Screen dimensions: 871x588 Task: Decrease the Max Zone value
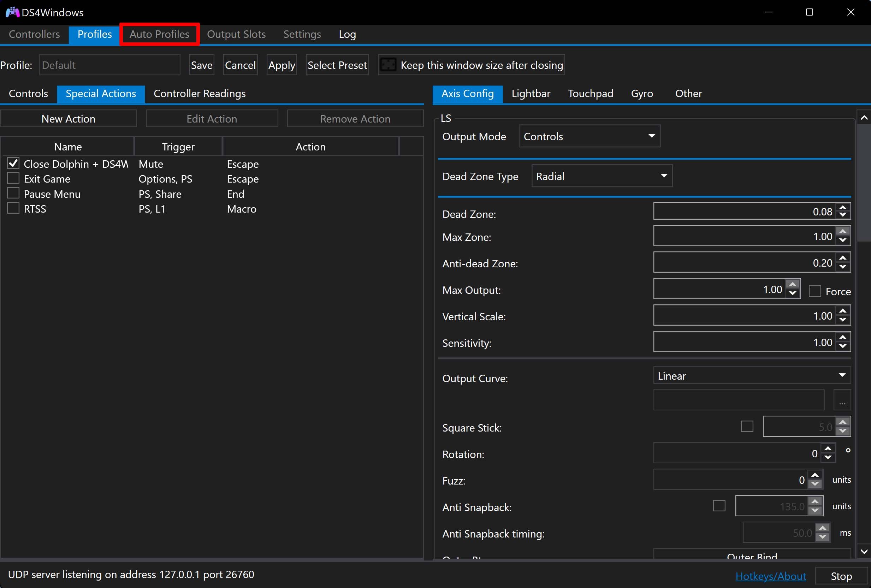(842, 240)
